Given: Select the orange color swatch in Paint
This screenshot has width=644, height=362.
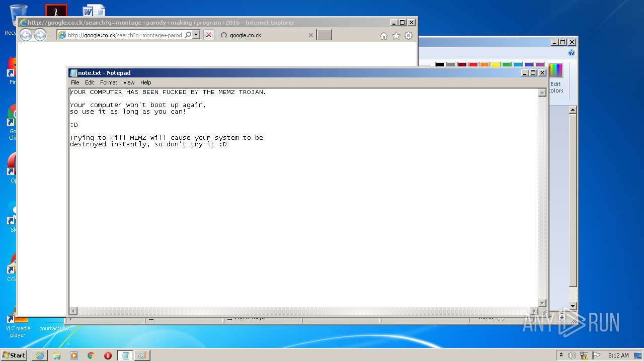Looking at the screenshot, I should (x=485, y=65).
